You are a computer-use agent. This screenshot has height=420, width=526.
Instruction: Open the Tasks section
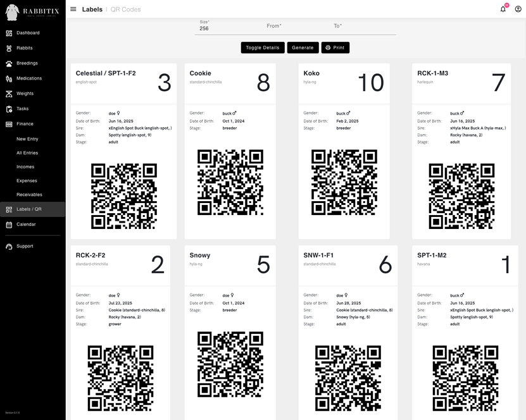tap(23, 108)
